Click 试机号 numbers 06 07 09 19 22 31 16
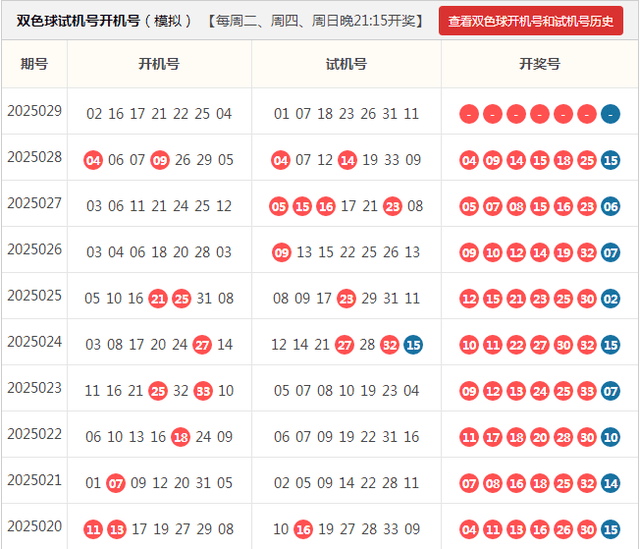The width and height of the screenshot is (640, 549). click(x=346, y=437)
